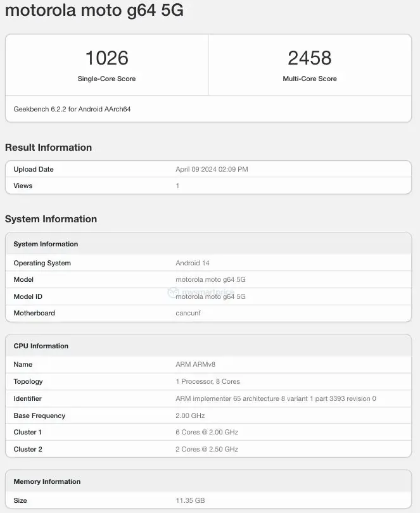This screenshot has height=513, width=420.
Task: Click the multi-core score 2458
Action: coord(309,58)
